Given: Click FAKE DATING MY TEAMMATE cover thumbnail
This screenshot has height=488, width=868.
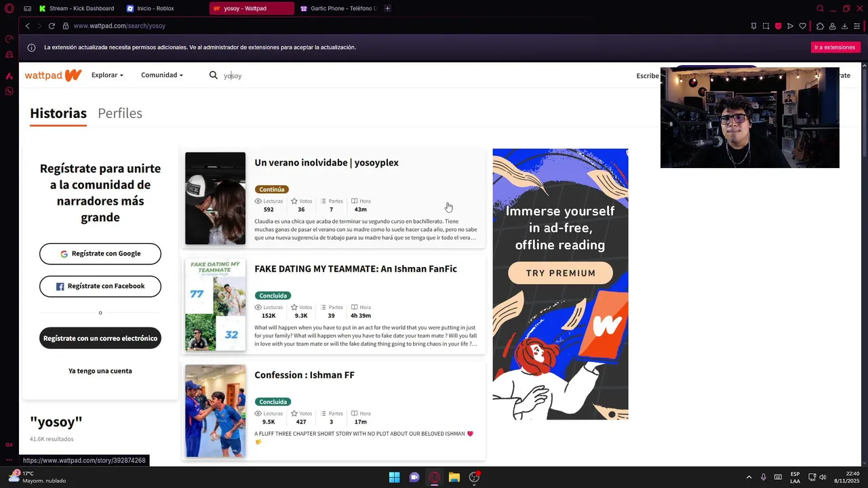Looking at the screenshot, I should pyautogui.click(x=215, y=304).
